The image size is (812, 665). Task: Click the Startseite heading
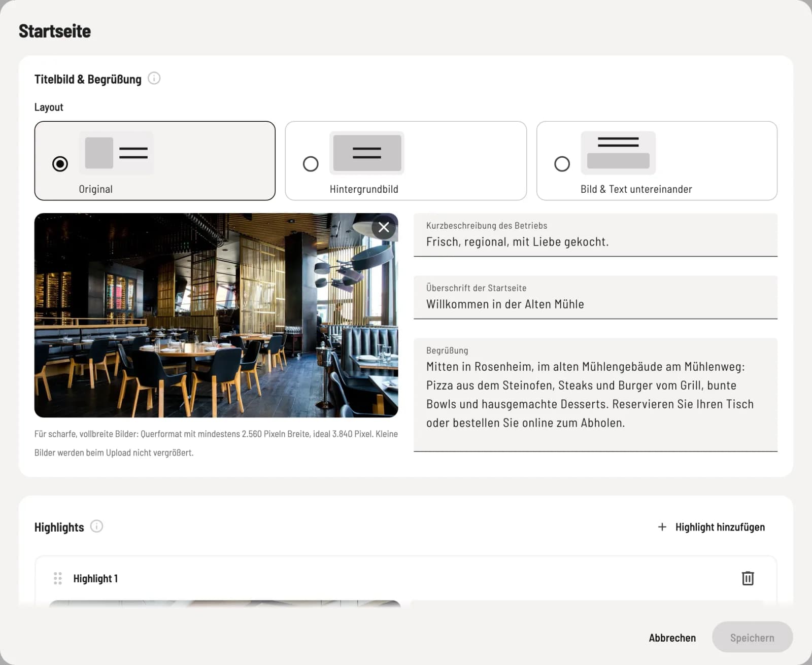[x=55, y=31]
